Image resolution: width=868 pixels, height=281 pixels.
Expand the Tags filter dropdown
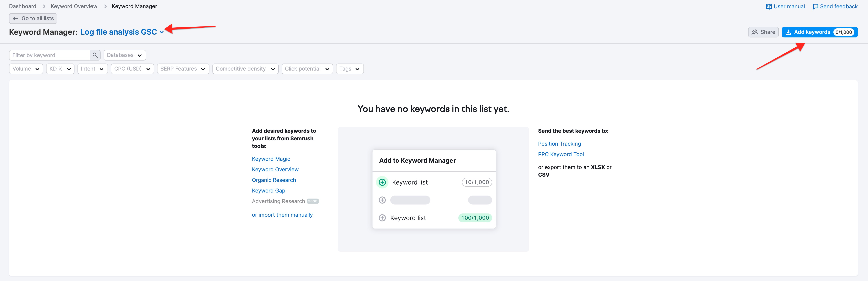coord(350,69)
